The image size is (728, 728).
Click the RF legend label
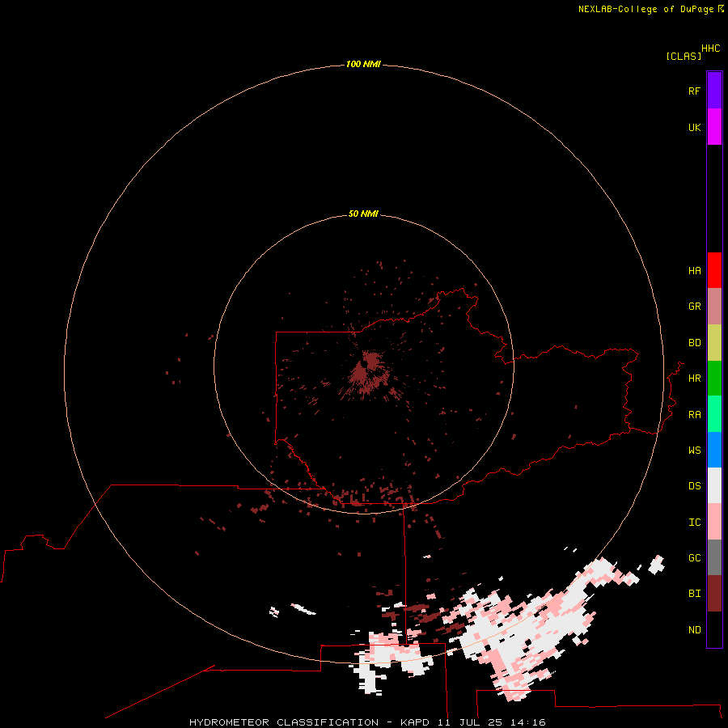coord(694,91)
